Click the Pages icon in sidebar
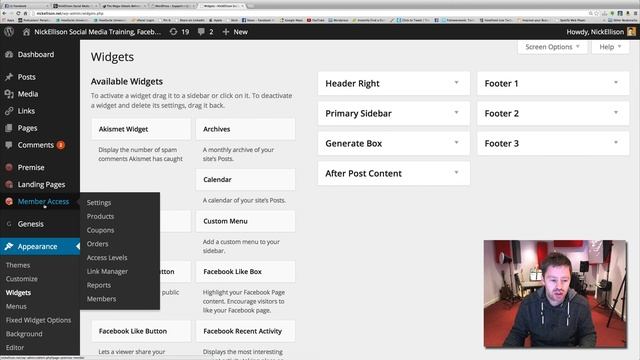Screen dimensions: 640x360 (x=9, y=128)
